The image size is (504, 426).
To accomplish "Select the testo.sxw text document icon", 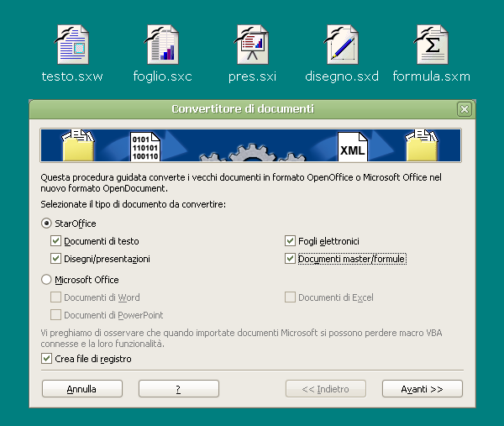I will pos(72,45).
